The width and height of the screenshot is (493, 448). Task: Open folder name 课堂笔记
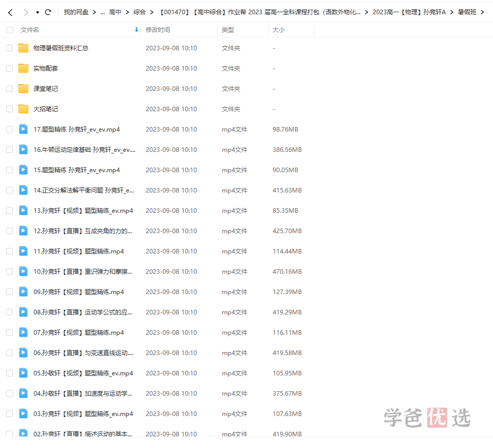coord(46,89)
